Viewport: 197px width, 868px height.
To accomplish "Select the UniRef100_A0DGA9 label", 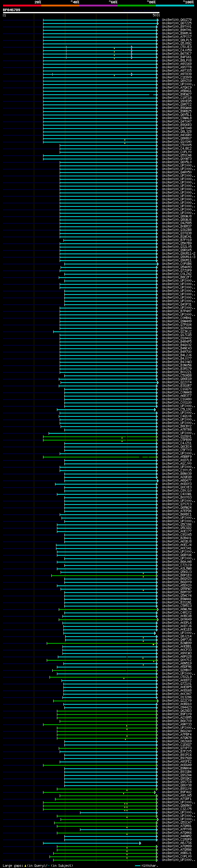I will click(177, 765).
